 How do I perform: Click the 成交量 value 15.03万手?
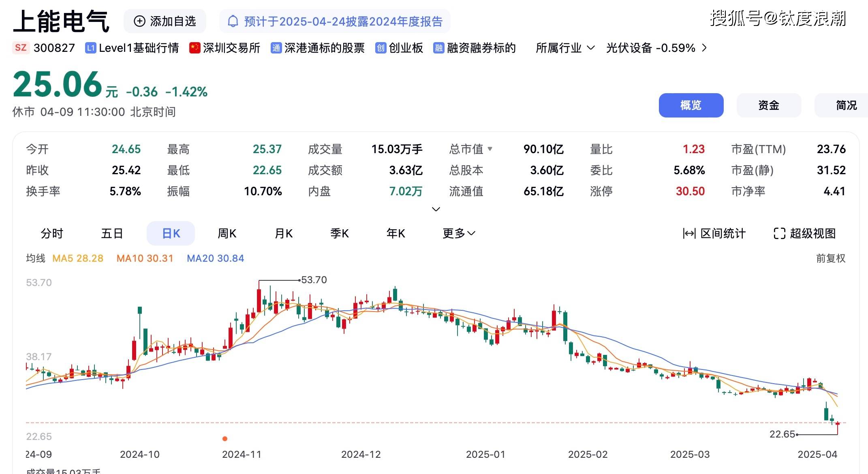click(x=397, y=149)
